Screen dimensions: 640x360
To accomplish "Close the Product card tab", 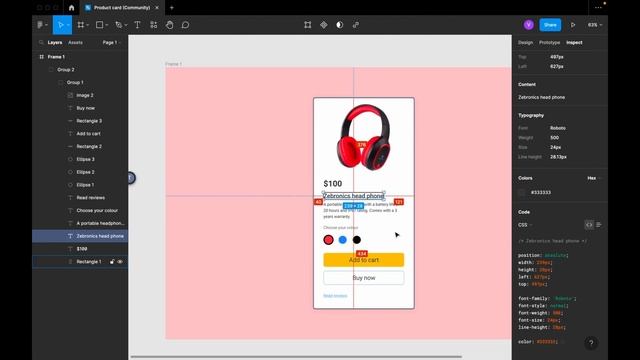I will pyautogui.click(x=157, y=8).
